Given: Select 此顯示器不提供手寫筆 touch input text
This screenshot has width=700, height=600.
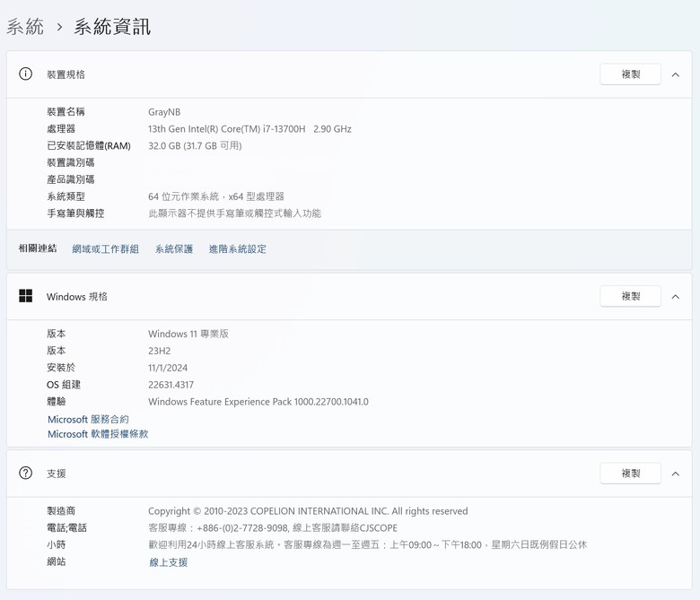Looking at the screenshot, I should point(235,213).
